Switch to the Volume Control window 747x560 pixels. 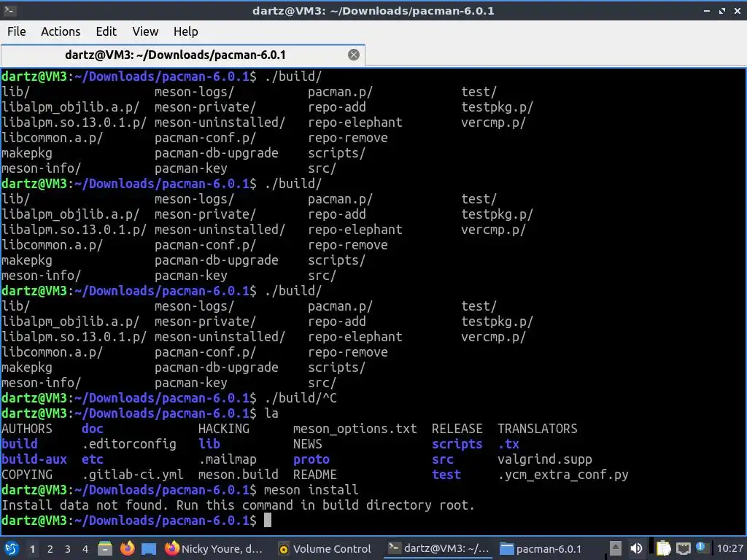pyautogui.click(x=325, y=548)
